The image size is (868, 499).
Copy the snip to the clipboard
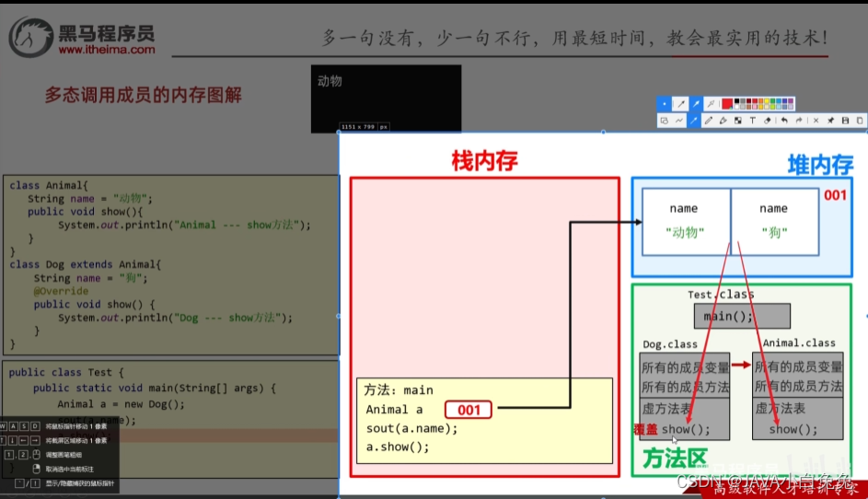tap(860, 121)
